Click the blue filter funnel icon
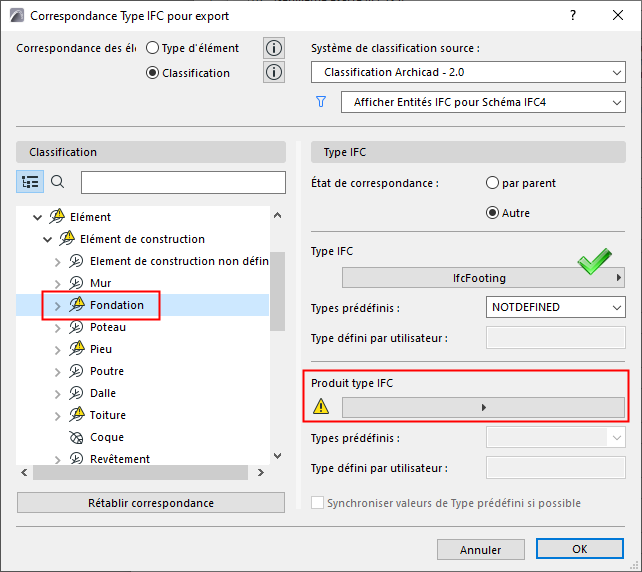 [x=321, y=102]
